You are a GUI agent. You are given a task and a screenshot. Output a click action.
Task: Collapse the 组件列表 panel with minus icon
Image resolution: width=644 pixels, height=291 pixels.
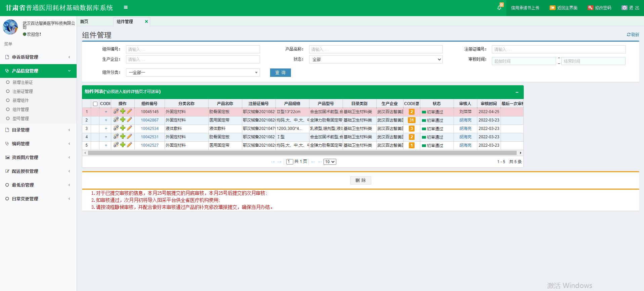(517, 92)
